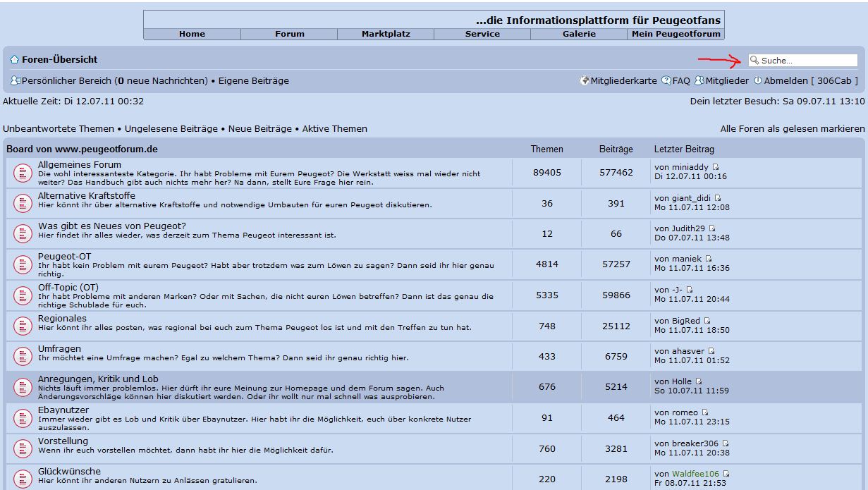Viewport: 868px width, 490px height.
Task: Open latest post icon next to miniaddy
Action: click(716, 167)
